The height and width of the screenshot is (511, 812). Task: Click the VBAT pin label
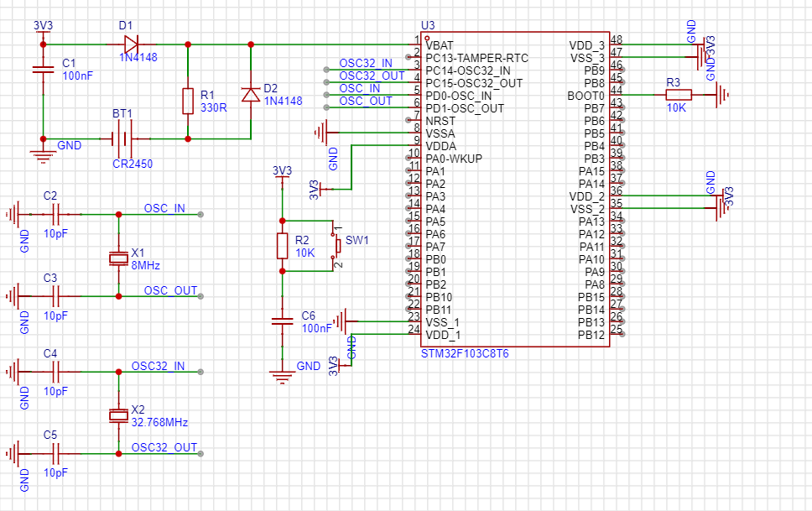coord(440,45)
